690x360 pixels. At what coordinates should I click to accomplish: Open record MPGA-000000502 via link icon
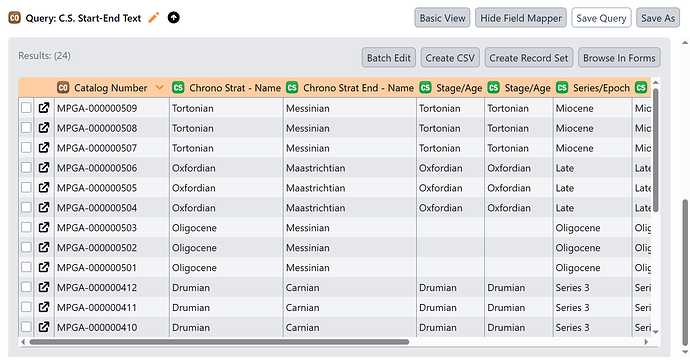pos(44,247)
